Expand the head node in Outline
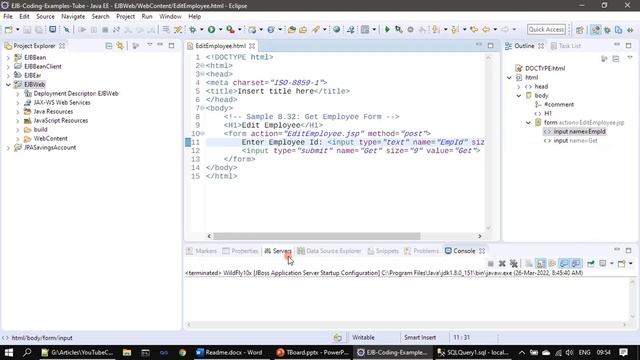The width and height of the screenshot is (640, 360). click(519, 87)
